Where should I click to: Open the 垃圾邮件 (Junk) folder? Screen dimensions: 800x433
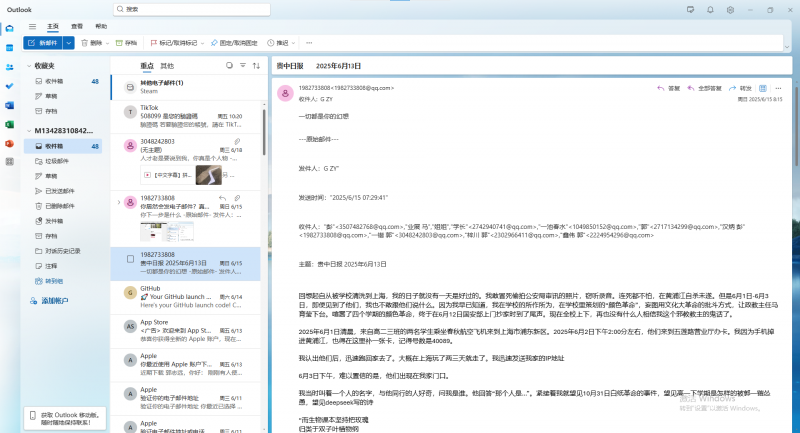[63, 161]
